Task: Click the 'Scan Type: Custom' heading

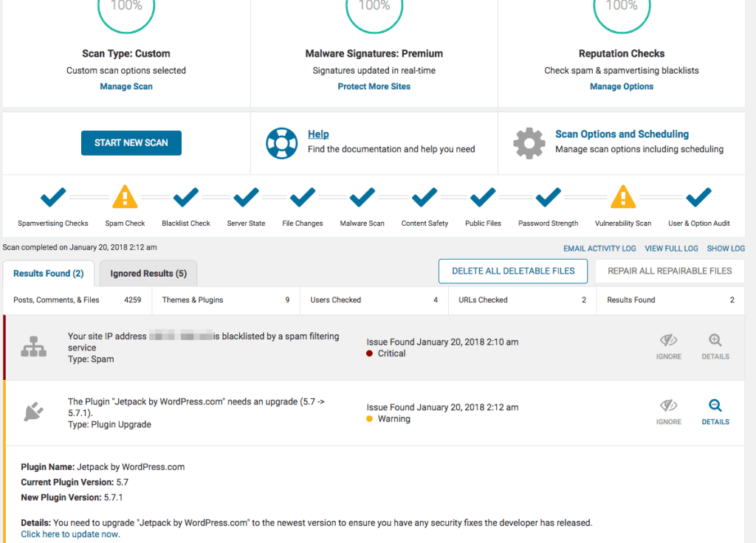Action: pos(126,53)
